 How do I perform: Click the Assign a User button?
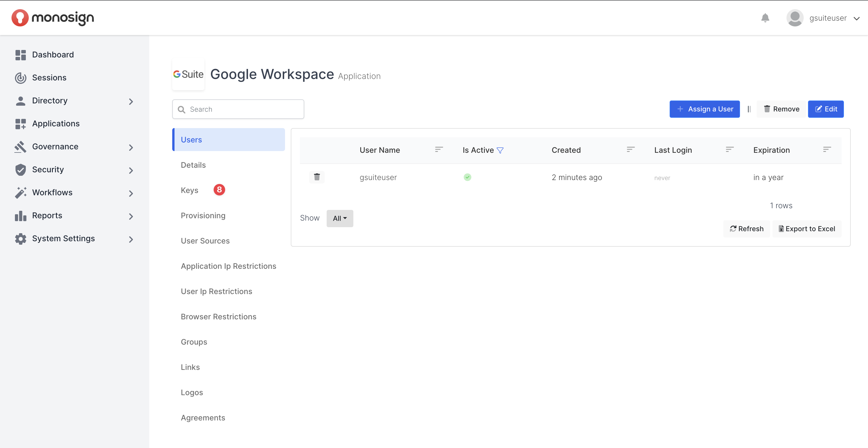tap(704, 109)
